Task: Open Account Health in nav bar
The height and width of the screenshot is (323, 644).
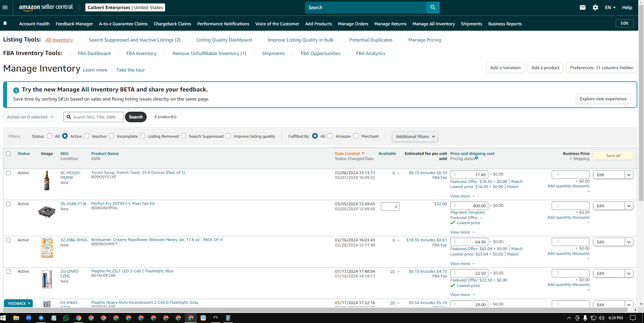Action: pyautogui.click(x=34, y=24)
